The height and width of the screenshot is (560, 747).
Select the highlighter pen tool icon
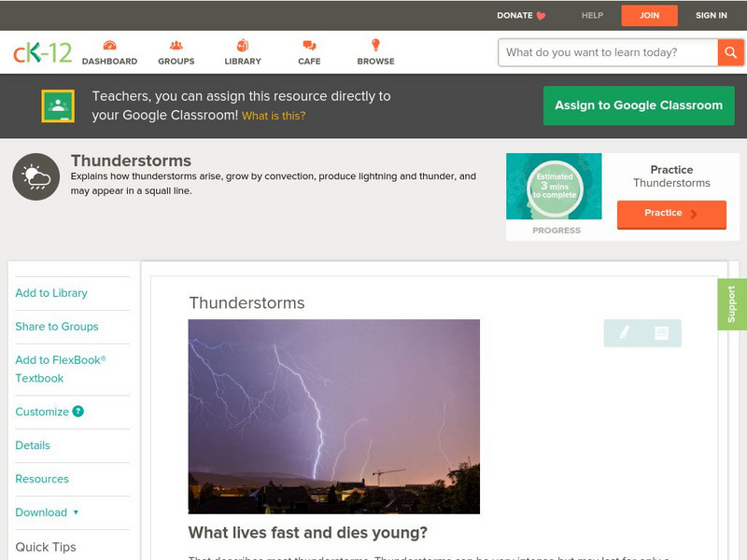[x=624, y=332]
